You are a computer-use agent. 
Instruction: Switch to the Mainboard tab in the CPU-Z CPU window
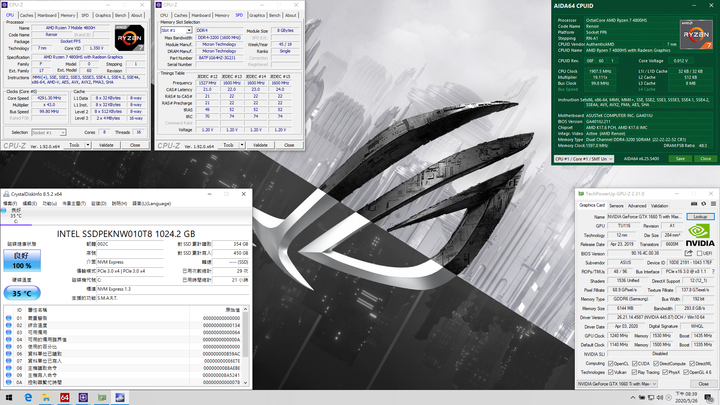pos(47,15)
